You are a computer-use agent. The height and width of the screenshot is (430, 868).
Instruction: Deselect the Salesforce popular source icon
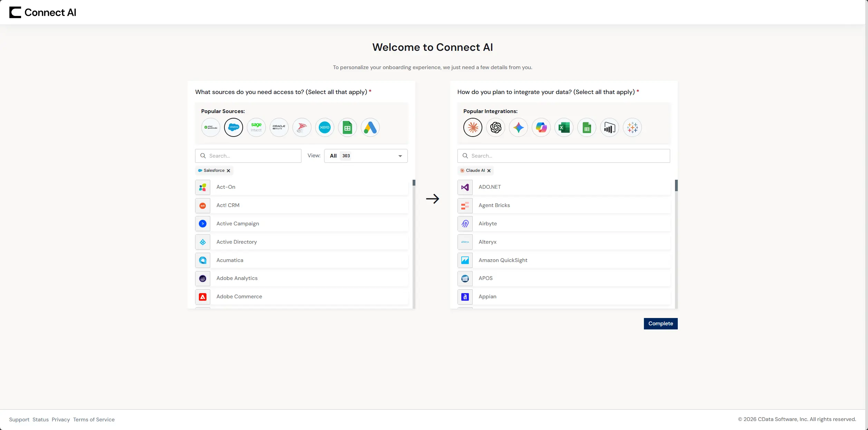click(x=233, y=128)
